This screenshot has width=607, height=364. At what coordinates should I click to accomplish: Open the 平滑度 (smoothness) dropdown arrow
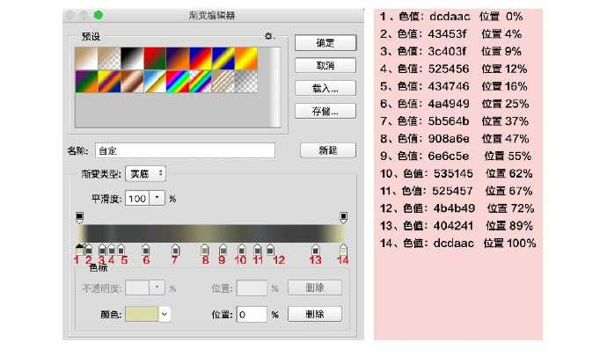coord(157,199)
